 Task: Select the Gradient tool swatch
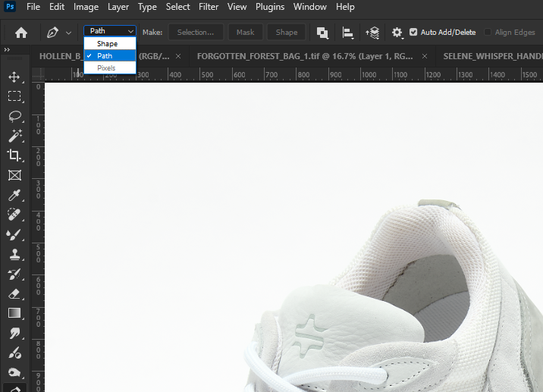point(14,313)
